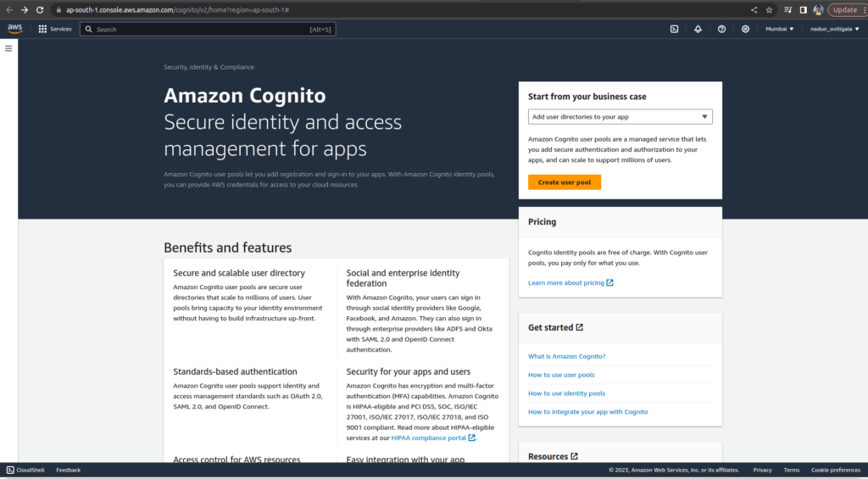Screen dimensions: 868x479
Task: Open What is Amazon Cognito? link
Action: pos(566,357)
